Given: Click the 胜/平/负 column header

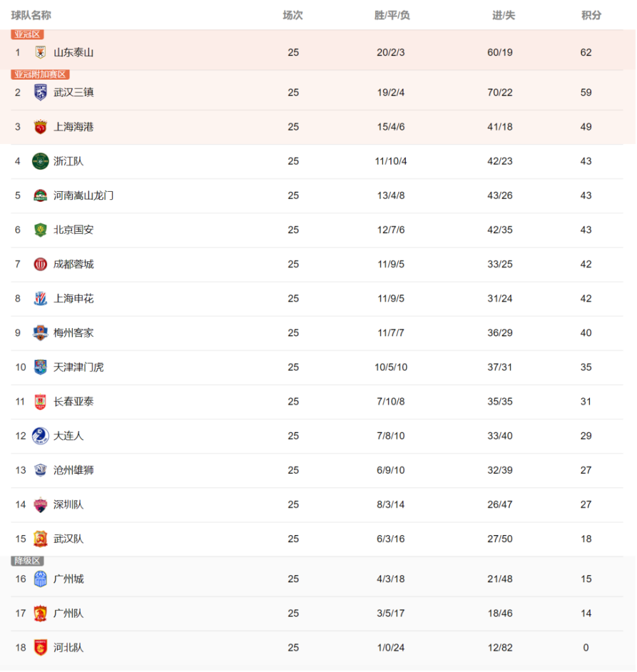Looking at the screenshot, I should click(392, 15).
